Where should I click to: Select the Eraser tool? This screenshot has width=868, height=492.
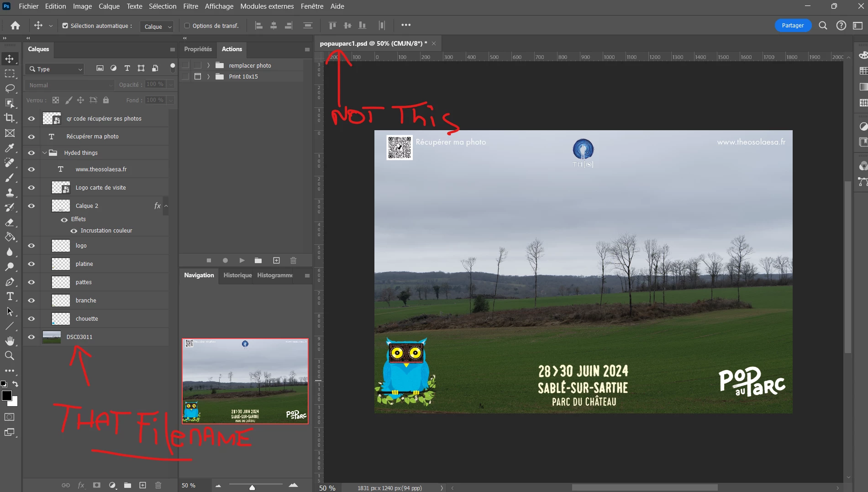[x=10, y=222]
